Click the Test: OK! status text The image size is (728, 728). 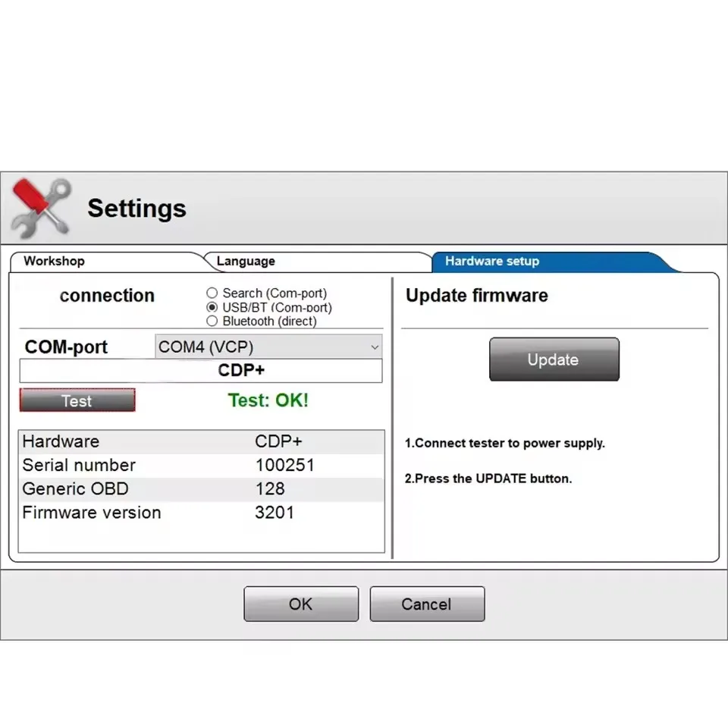pos(268,400)
